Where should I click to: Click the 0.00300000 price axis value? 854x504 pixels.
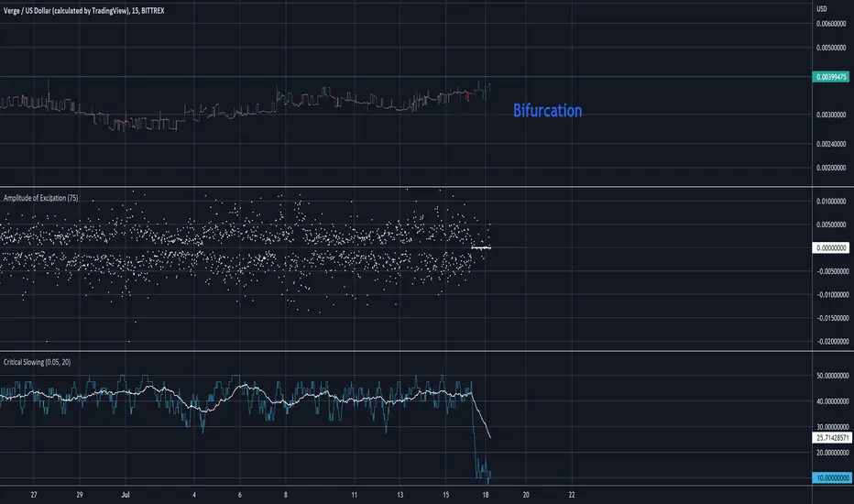(831, 115)
